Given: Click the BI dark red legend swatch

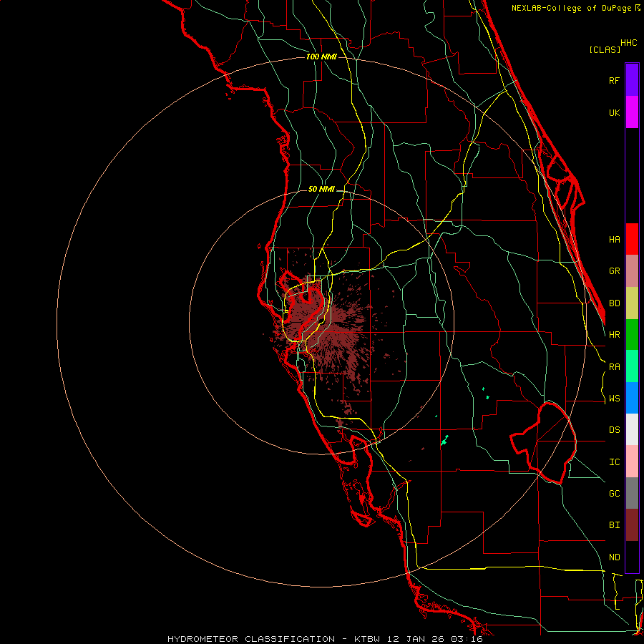Looking at the screenshot, I should (632, 525).
